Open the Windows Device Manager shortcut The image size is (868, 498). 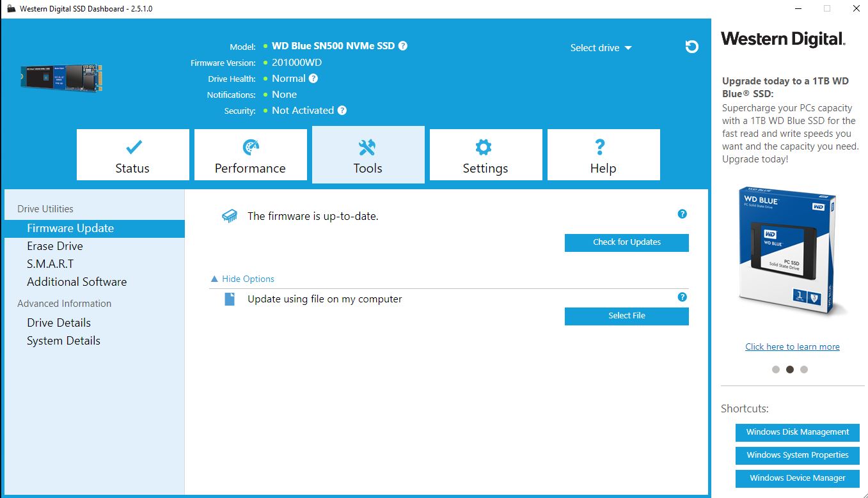(798, 478)
